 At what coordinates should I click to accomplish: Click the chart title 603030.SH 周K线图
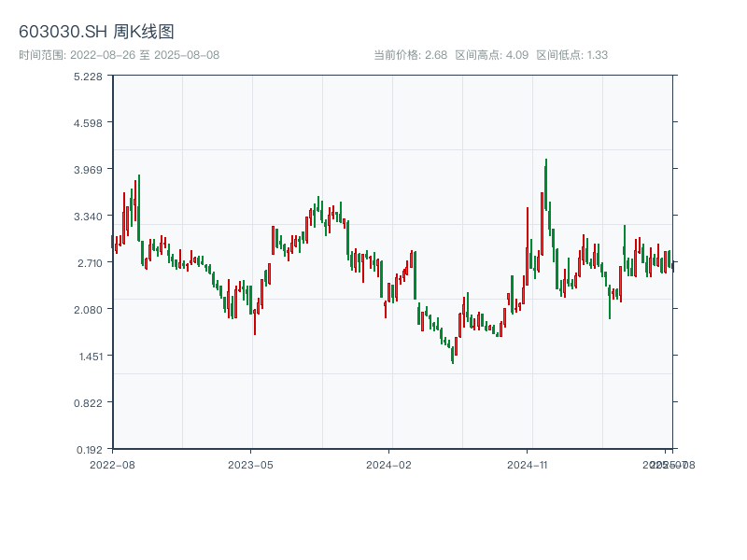[96, 32]
